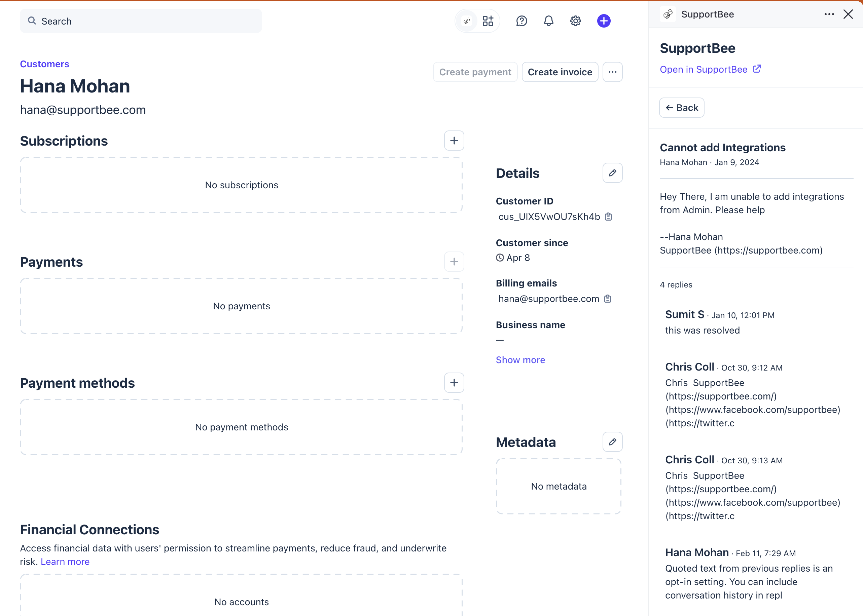Click the search magnifier icon
This screenshot has height=616, width=863.
(32, 21)
